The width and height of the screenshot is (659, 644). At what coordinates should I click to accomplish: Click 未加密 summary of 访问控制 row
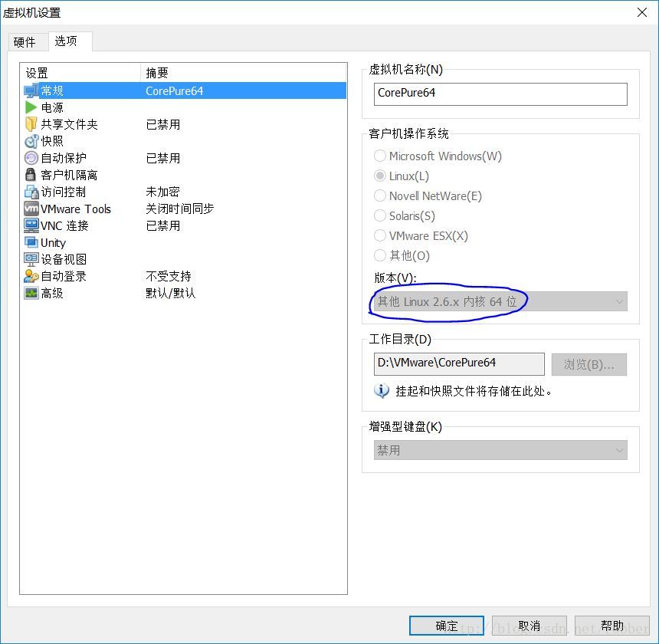click(162, 192)
